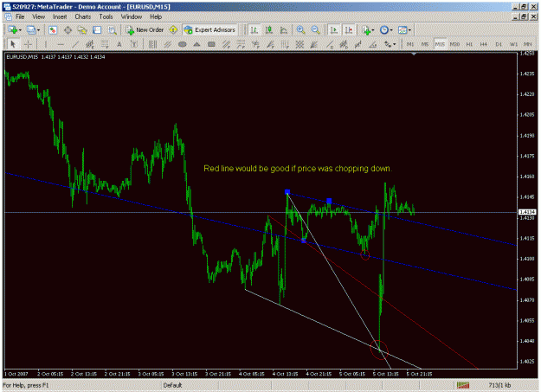Activate the arrow cursor mode
Screen dimensions: 541x392
tap(13, 44)
